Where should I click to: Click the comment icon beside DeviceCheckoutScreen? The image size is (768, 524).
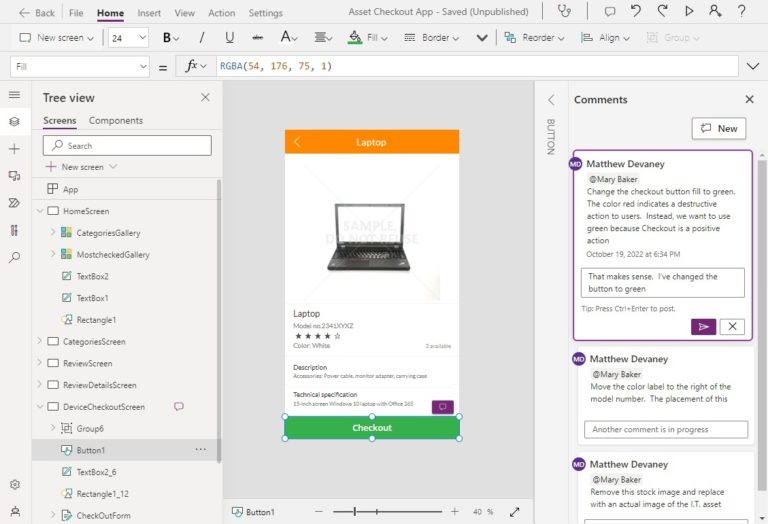pos(179,406)
